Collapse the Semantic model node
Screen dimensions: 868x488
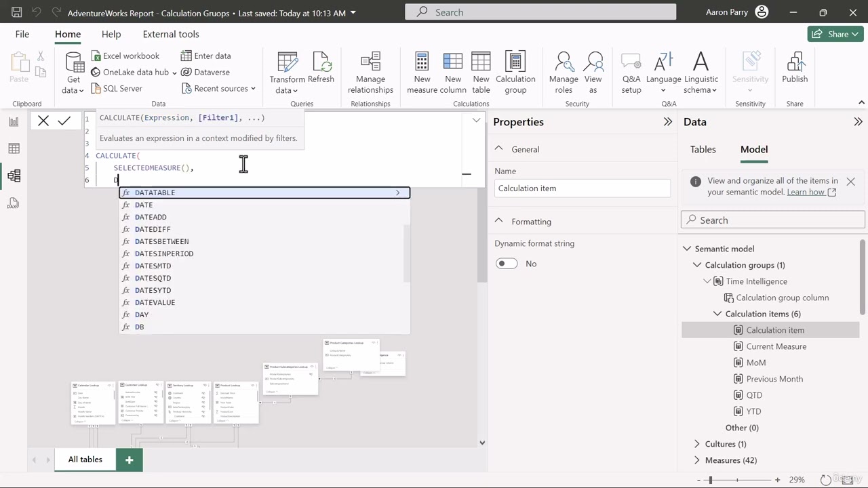click(687, 249)
